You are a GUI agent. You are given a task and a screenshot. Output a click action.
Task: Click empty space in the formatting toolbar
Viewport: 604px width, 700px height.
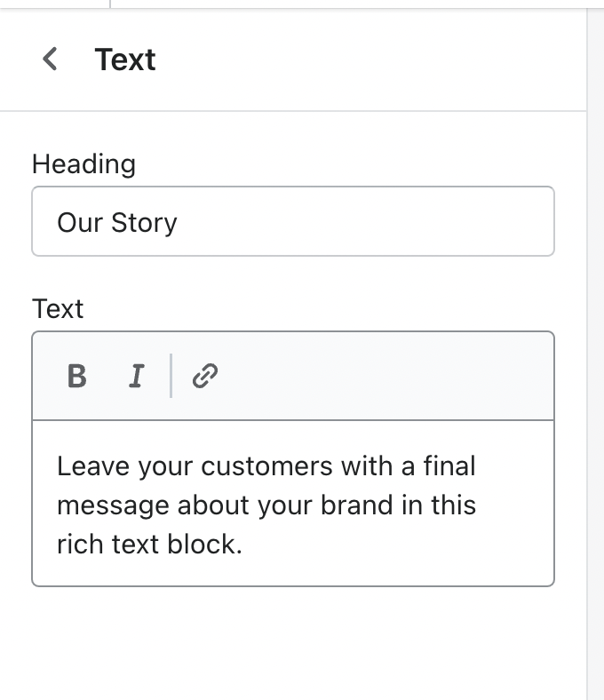pos(382,377)
